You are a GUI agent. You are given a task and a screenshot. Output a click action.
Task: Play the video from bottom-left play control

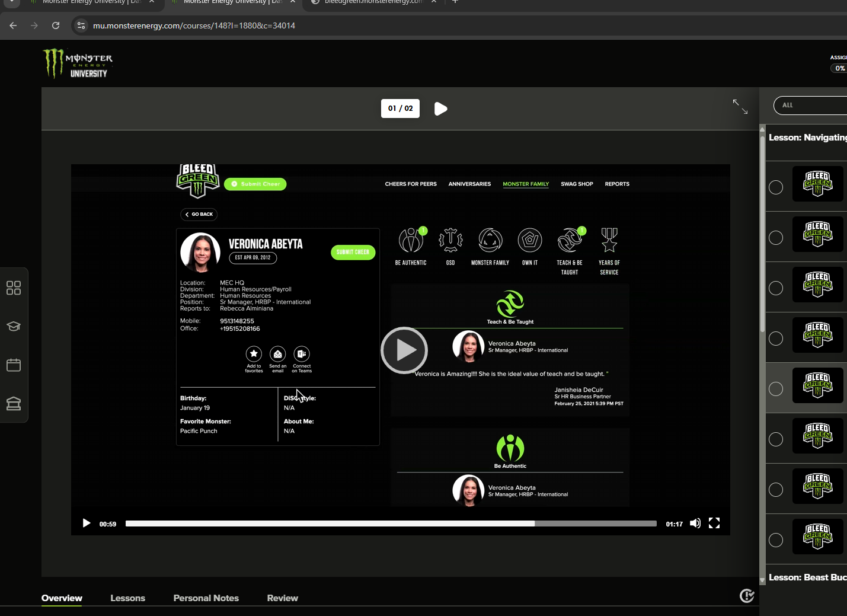pyautogui.click(x=87, y=524)
